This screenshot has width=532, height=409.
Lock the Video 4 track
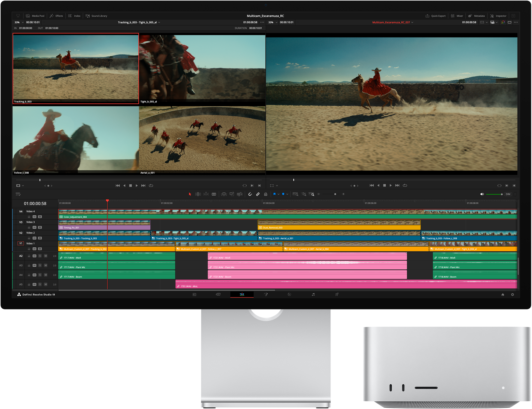tap(29, 217)
